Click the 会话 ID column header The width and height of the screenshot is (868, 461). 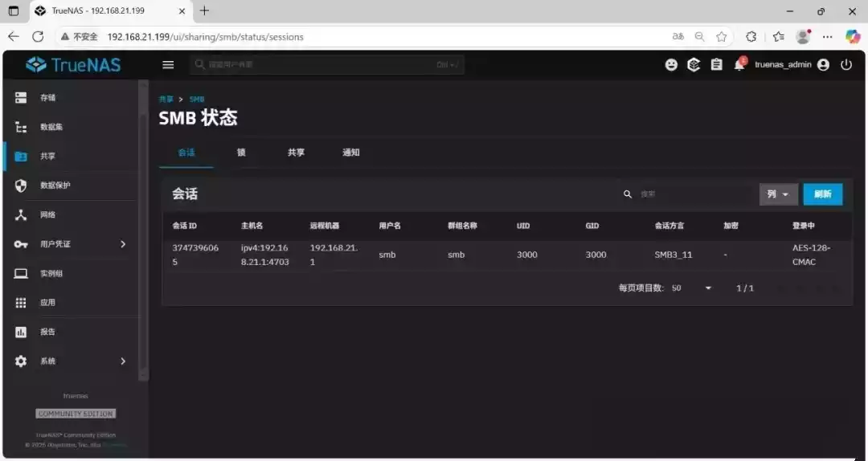(x=184, y=226)
